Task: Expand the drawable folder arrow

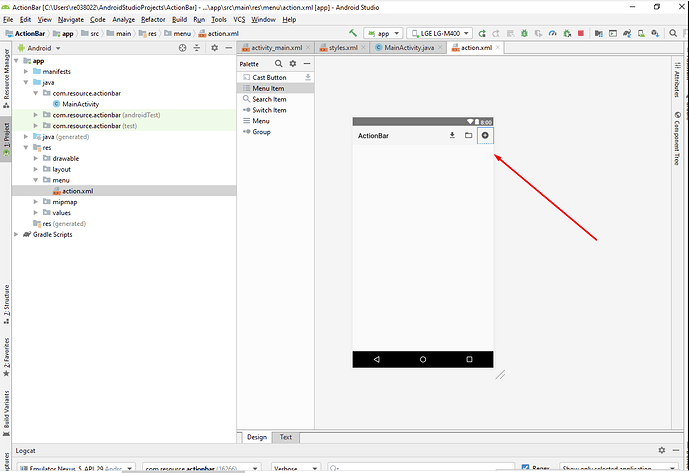Action: [36, 158]
